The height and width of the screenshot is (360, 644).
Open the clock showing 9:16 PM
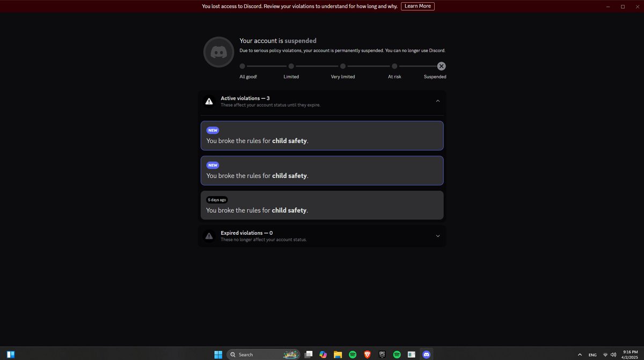click(x=630, y=355)
